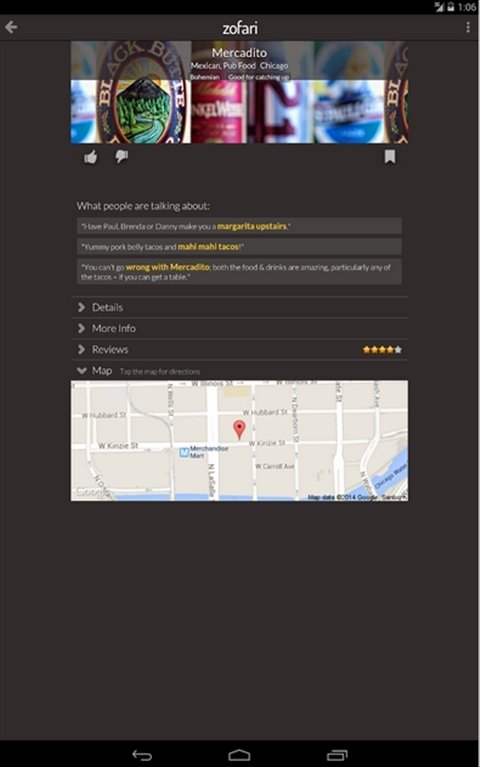
Task: Collapse the Map section
Action: click(x=239, y=371)
